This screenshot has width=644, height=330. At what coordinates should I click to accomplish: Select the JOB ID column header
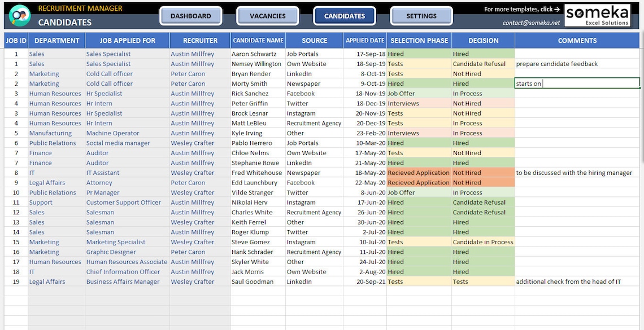15,40
